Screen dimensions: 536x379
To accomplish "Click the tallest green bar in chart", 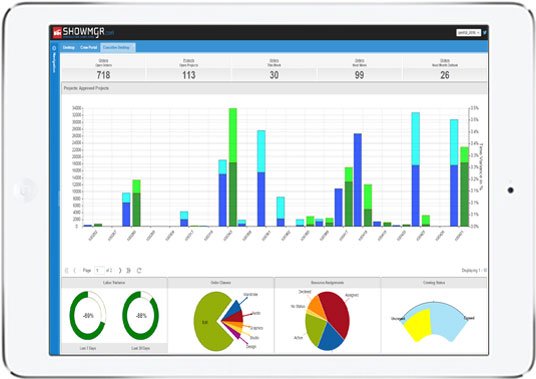I will pyautogui.click(x=233, y=167).
